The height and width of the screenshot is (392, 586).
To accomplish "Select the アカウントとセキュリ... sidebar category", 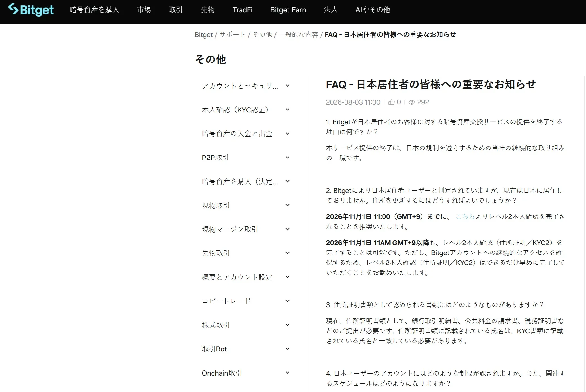I will tap(240, 86).
